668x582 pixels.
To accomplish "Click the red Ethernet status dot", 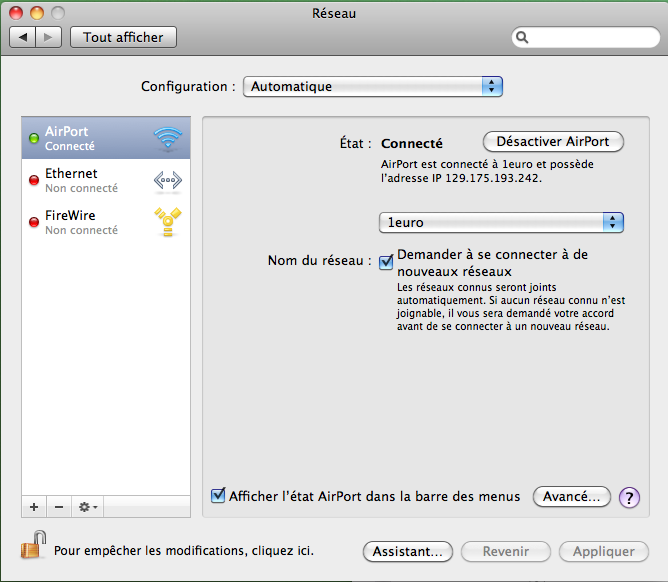I will 34,180.
